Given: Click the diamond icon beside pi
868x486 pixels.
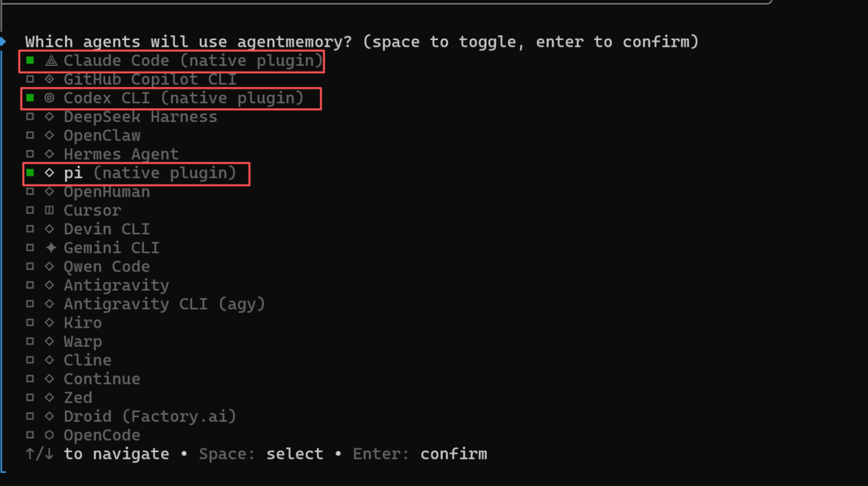Looking at the screenshot, I should point(49,173).
